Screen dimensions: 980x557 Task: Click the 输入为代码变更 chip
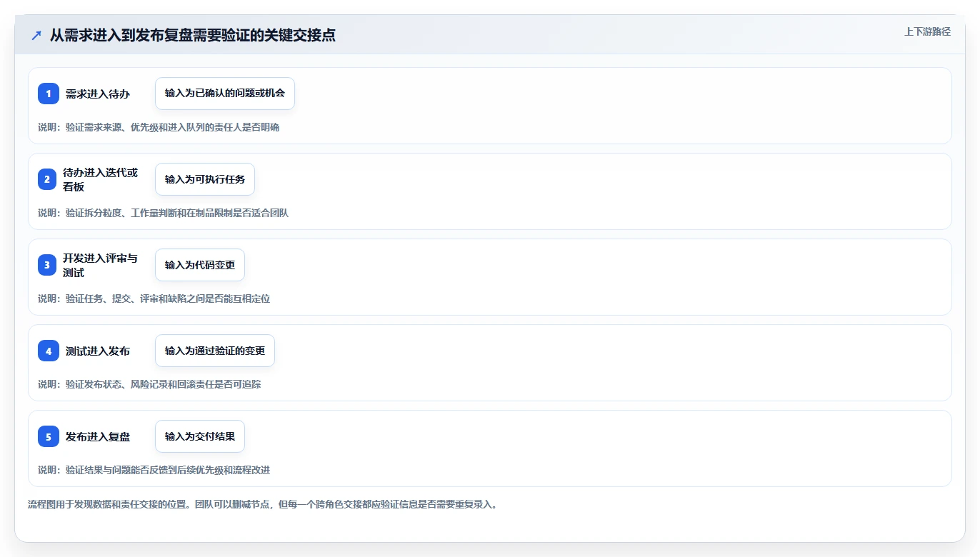click(x=200, y=265)
